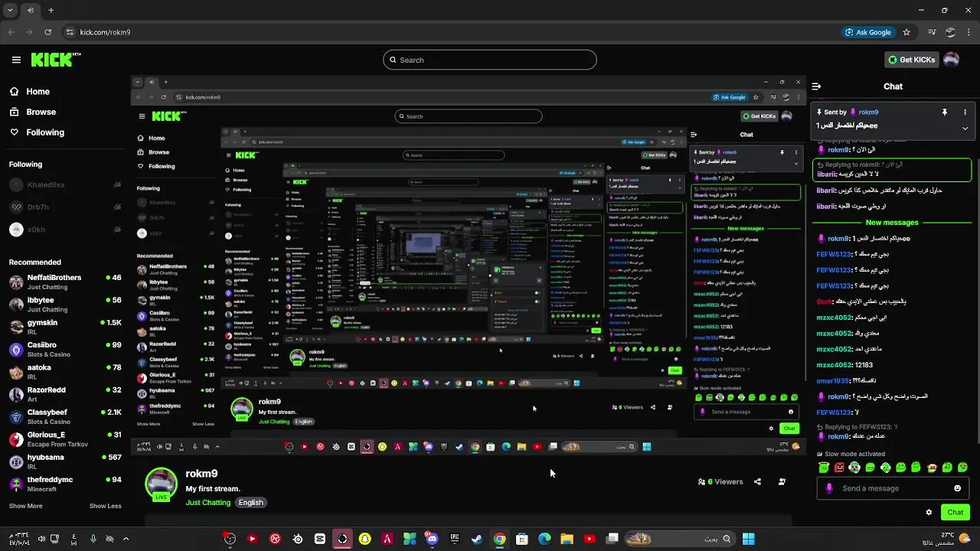The height and width of the screenshot is (551, 980).
Task: Open Windows Start menu
Action: [x=748, y=539]
